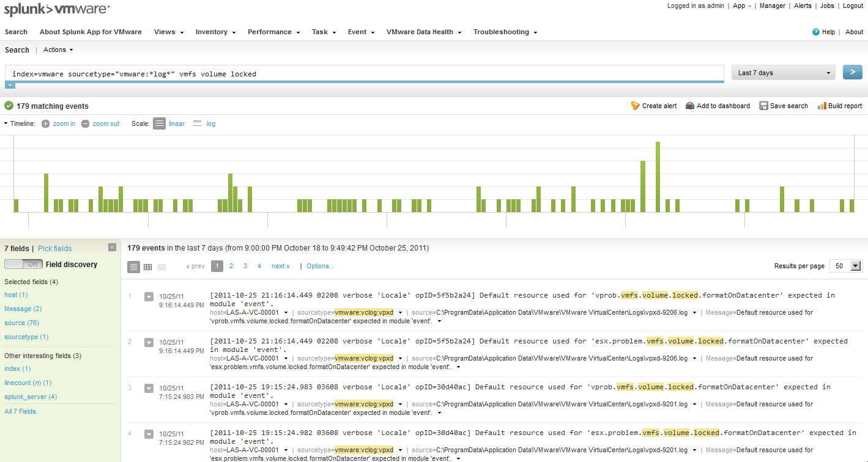Click the next » pagination link

[x=281, y=266]
